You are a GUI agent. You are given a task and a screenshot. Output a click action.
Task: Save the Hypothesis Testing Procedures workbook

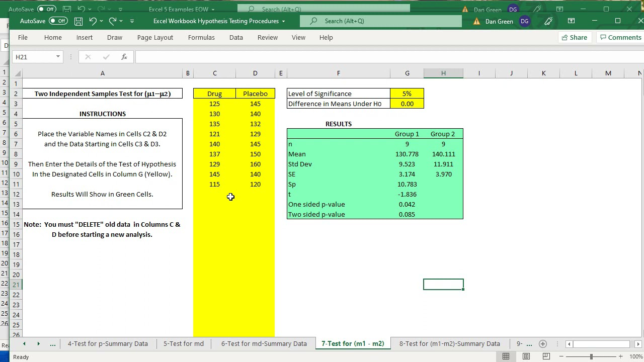[x=78, y=21]
